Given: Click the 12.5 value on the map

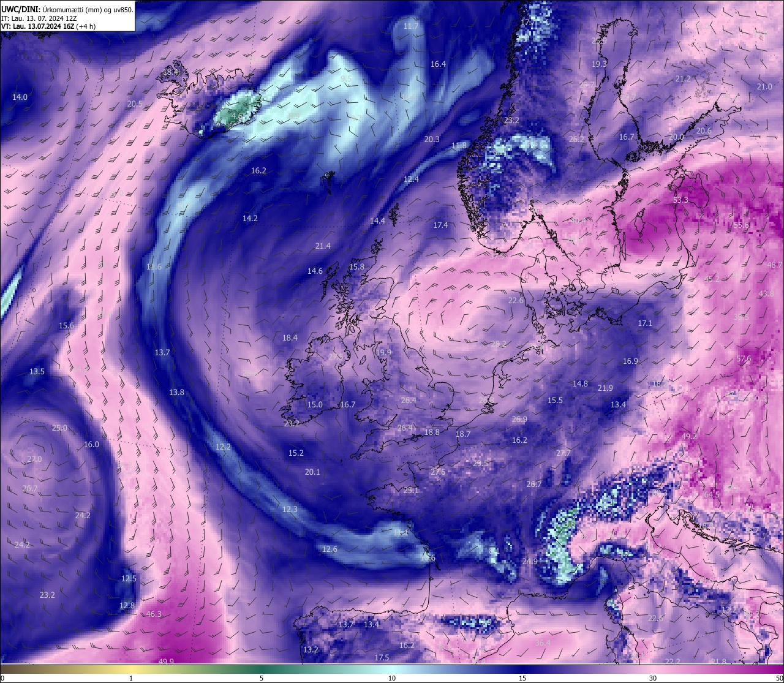Looking at the screenshot, I should pos(129,578).
